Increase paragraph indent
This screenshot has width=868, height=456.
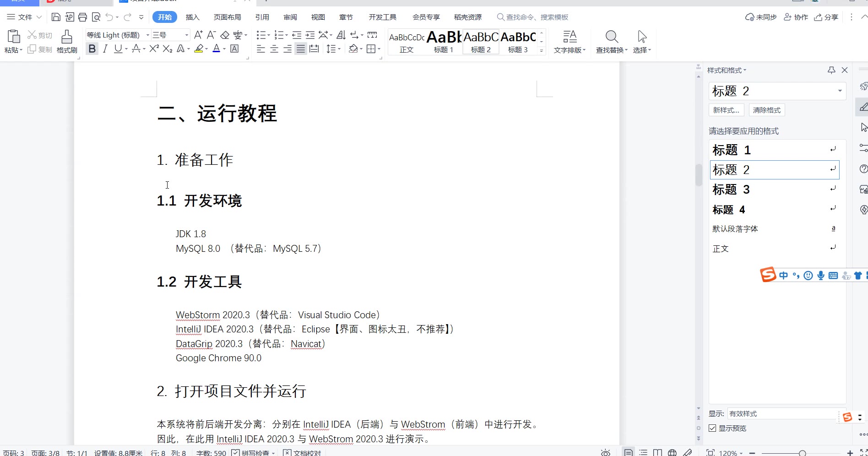tap(310, 35)
